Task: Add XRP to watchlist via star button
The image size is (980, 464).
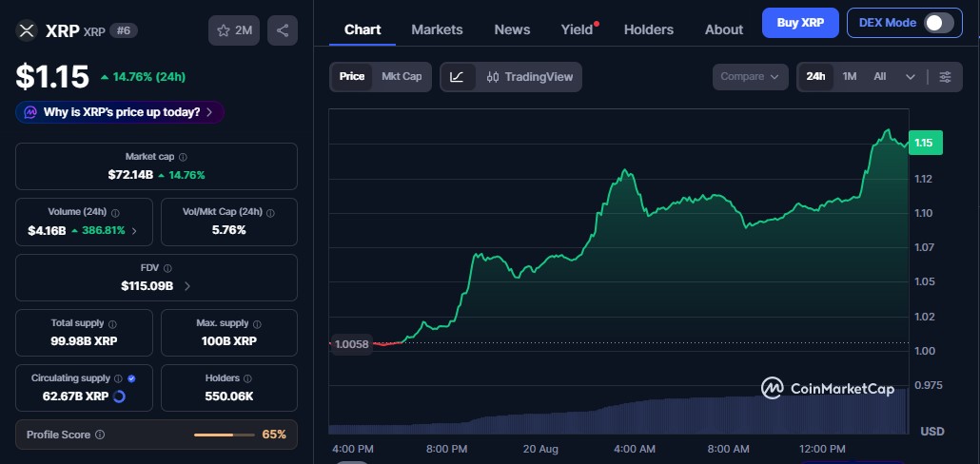Action: point(234,30)
